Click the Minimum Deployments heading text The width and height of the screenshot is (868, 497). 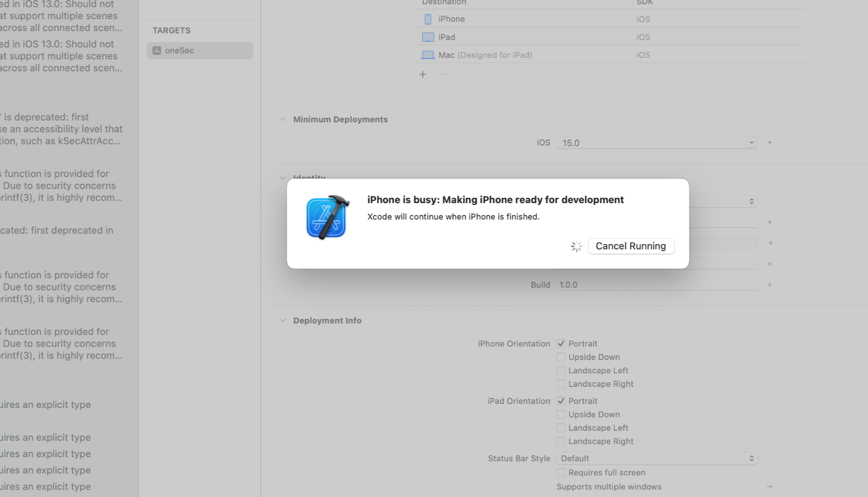pos(340,120)
